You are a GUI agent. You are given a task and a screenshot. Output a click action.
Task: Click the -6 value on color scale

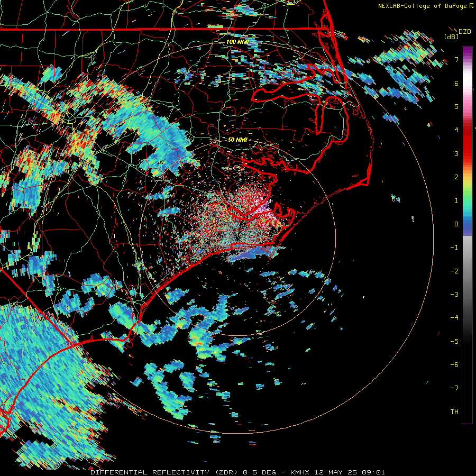454,365
